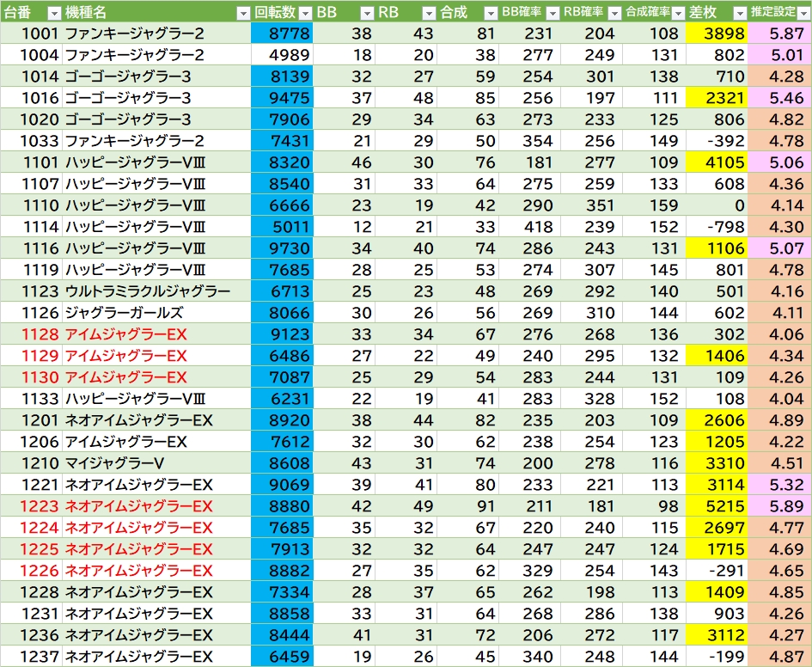This screenshot has width=812, height=667.
Task: Open the 合成 column filter dropdown
Action: (491, 13)
